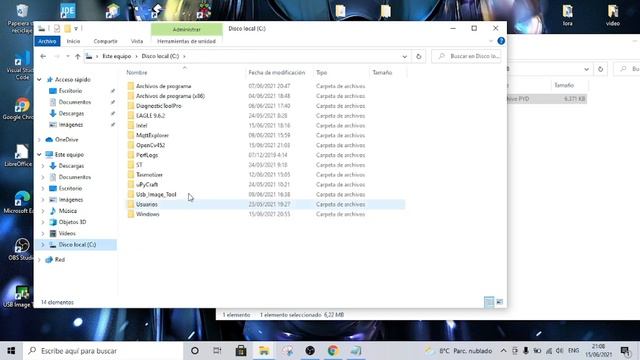The width and height of the screenshot is (640, 360).
Task: Expand Disco local (C:) tree node
Action: coord(43,245)
